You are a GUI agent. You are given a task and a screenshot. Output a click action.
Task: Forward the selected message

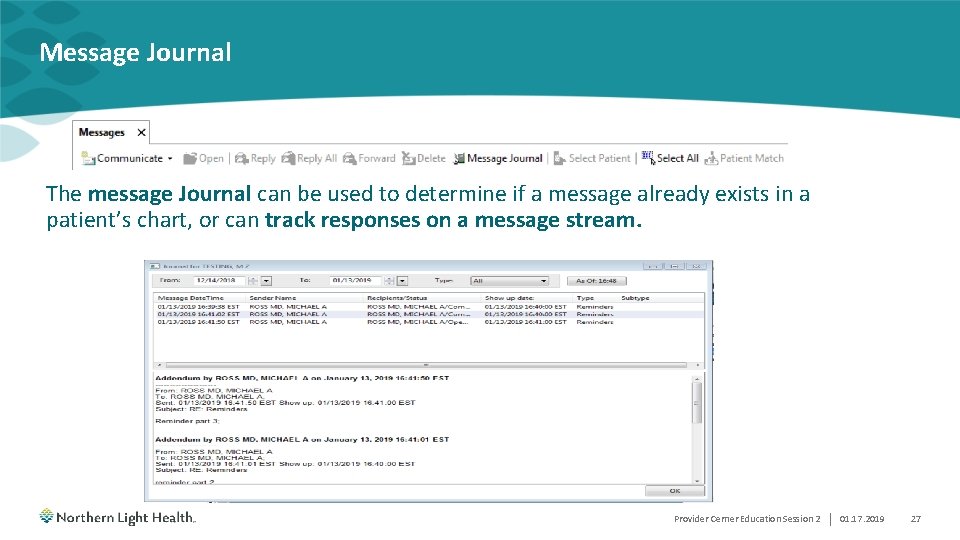point(369,159)
